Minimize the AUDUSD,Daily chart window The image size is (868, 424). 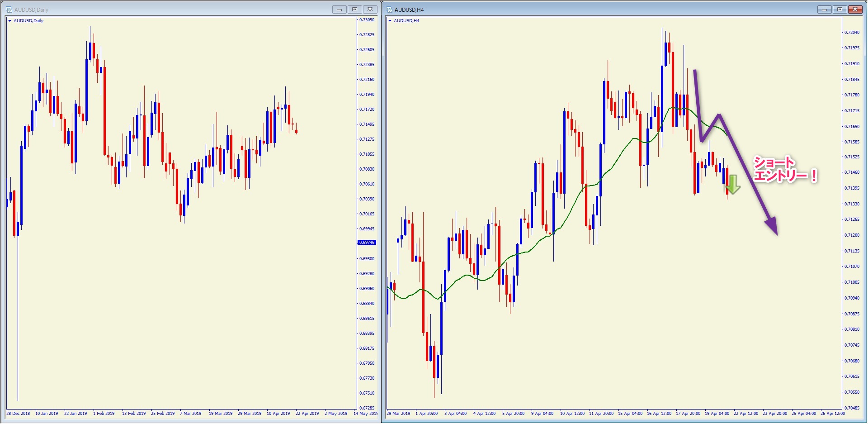(x=339, y=10)
